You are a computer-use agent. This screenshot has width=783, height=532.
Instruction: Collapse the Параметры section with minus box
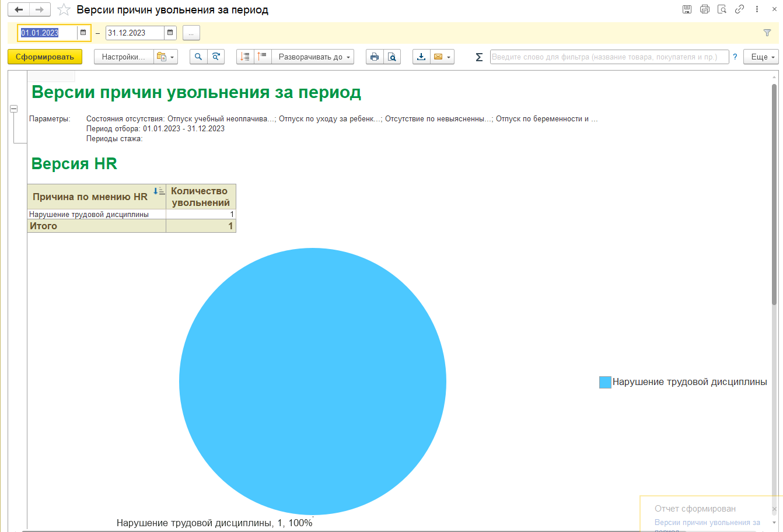click(x=13, y=108)
